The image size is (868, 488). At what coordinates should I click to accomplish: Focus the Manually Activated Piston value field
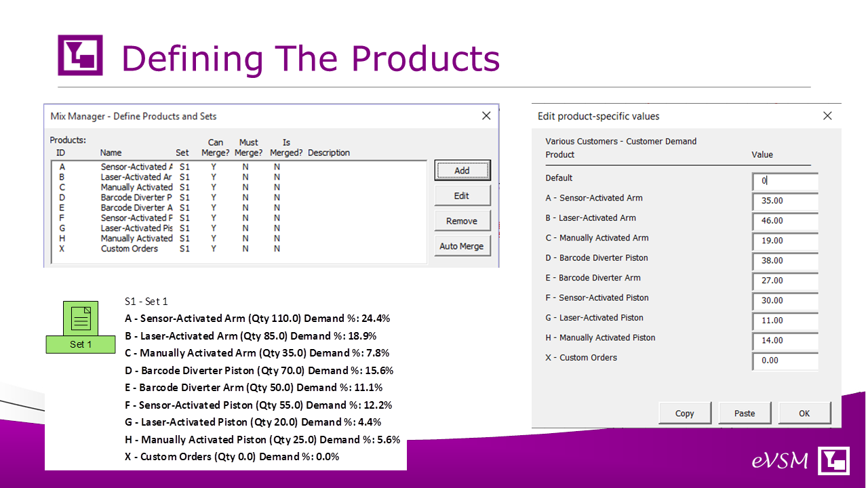click(785, 341)
